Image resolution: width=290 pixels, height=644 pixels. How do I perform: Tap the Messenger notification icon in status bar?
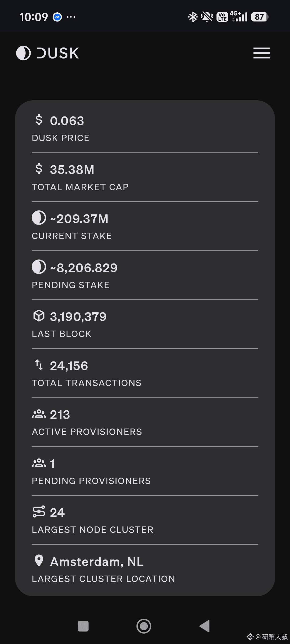[x=57, y=17]
